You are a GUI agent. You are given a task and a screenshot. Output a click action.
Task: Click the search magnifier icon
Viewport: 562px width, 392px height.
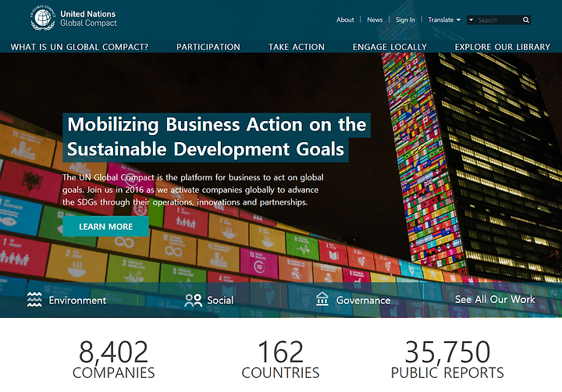click(x=526, y=20)
